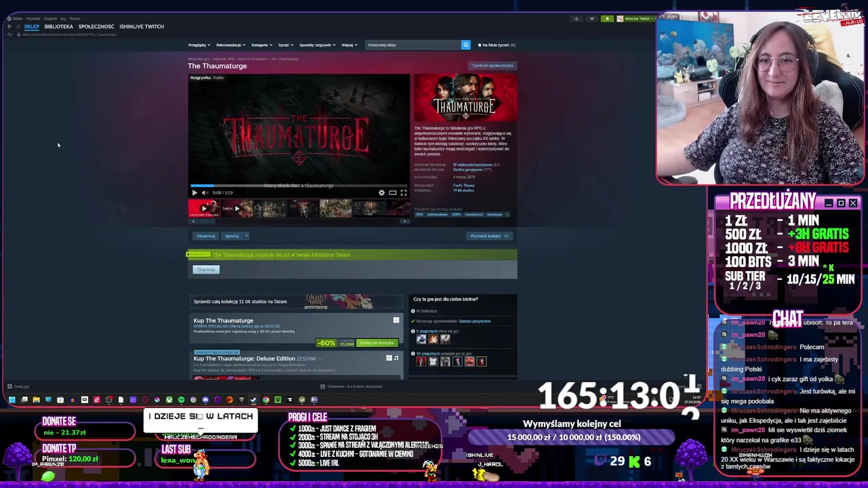The height and width of the screenshot is (488, 868).
Task: Open Centrum społeczności button
Action: coord(493,66)
